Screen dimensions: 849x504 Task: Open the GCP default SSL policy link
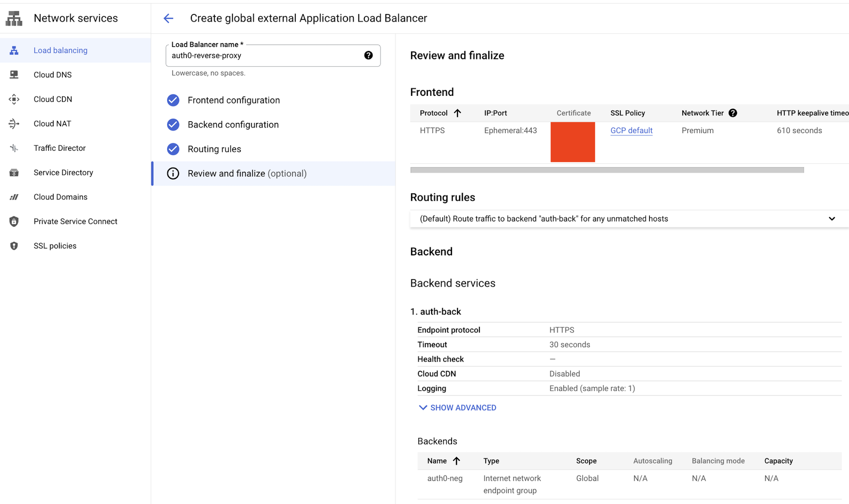point(631,131)
